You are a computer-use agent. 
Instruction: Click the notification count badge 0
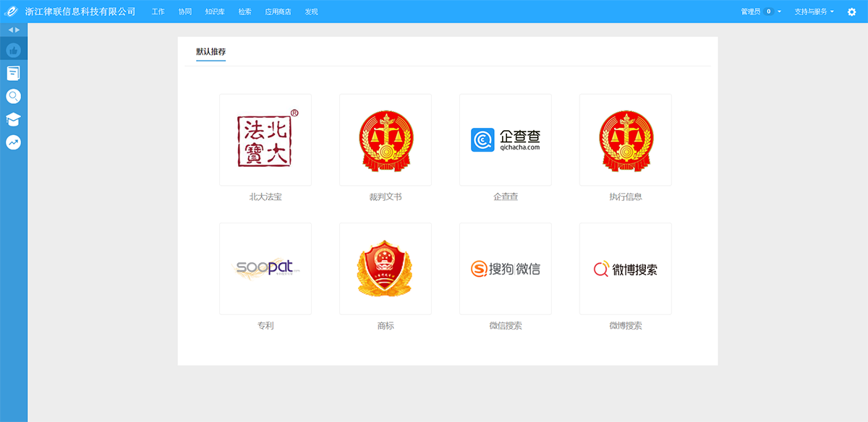(x=769, y=12)
